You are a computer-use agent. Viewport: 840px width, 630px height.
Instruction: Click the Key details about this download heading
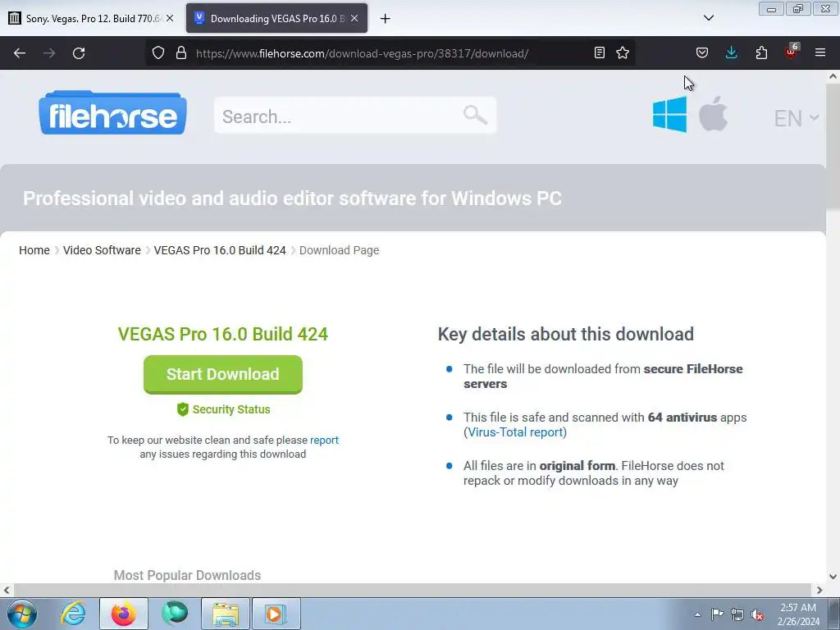(566, 334)
